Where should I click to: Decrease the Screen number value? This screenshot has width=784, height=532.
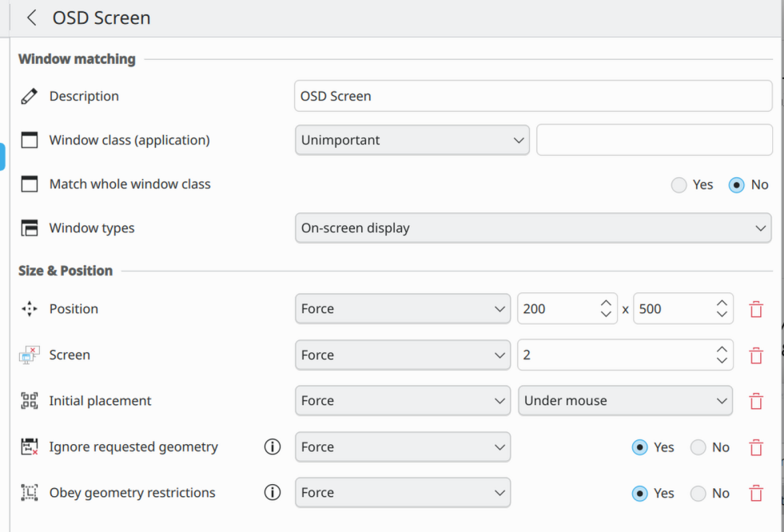(x=722, y=361)
